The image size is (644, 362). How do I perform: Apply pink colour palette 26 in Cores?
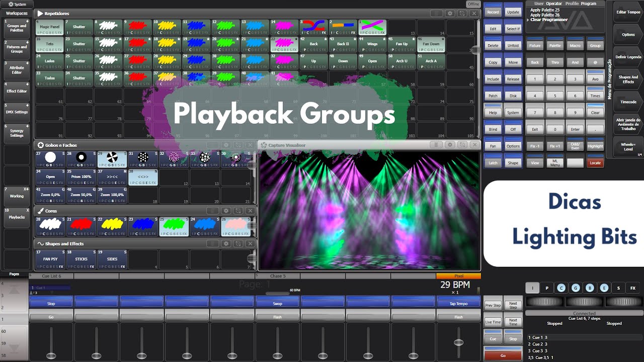235,227
